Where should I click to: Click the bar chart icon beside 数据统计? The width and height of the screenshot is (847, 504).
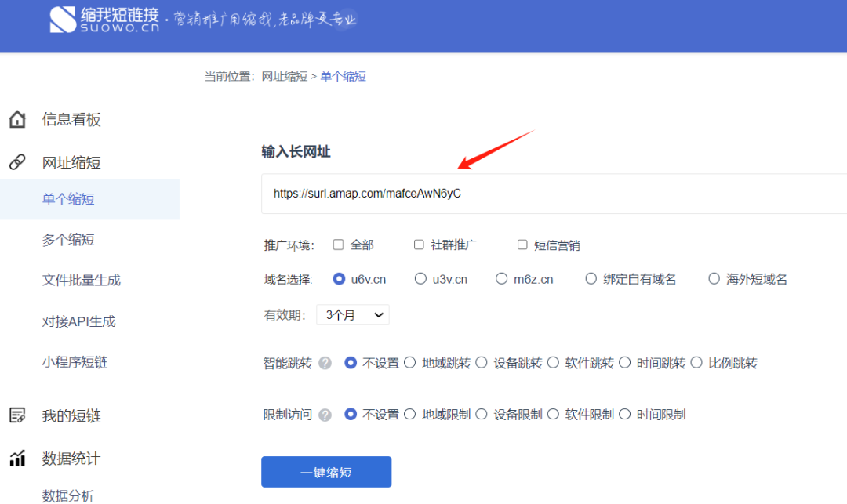[x=17, y=459]
